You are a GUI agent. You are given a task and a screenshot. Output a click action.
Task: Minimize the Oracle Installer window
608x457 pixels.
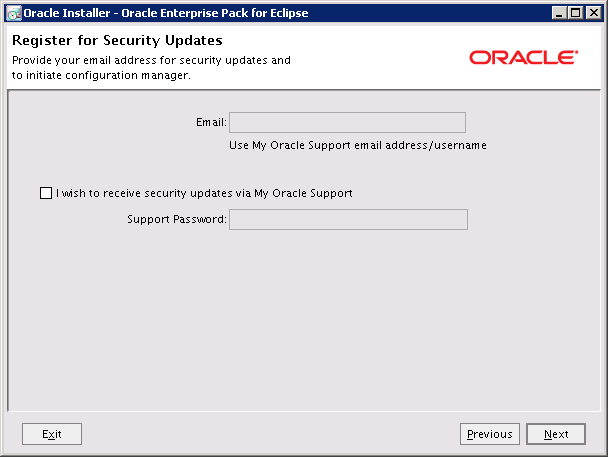point(559,13)
